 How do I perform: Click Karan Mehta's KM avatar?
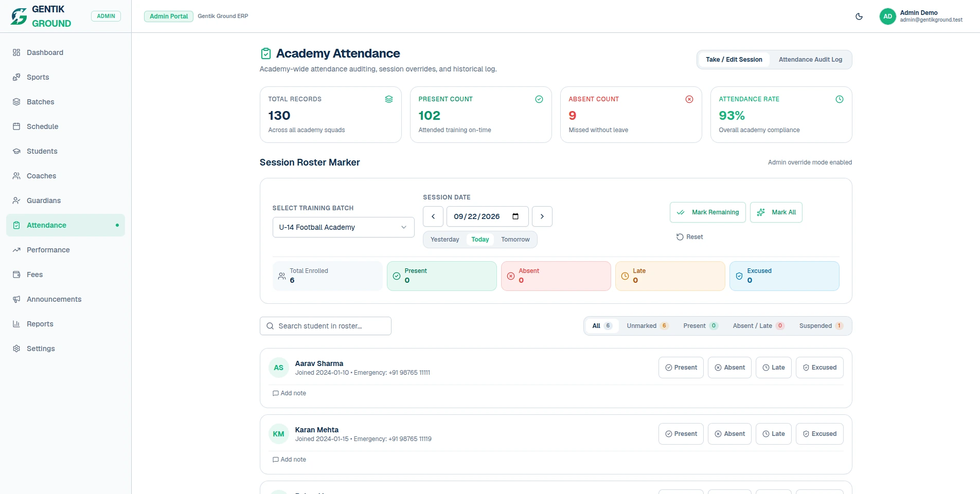(x=278, y=434)
